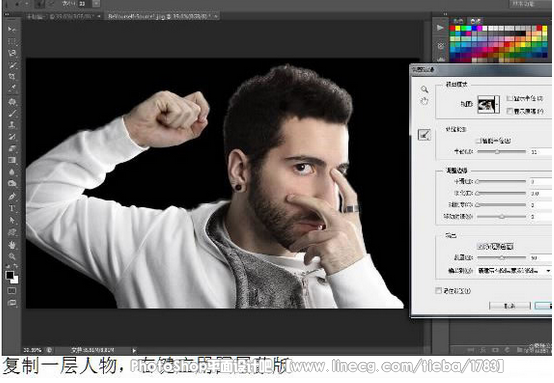554x383 pixels.
Task: Enable Smart Radius checkbox
Action: pos(478,141)
